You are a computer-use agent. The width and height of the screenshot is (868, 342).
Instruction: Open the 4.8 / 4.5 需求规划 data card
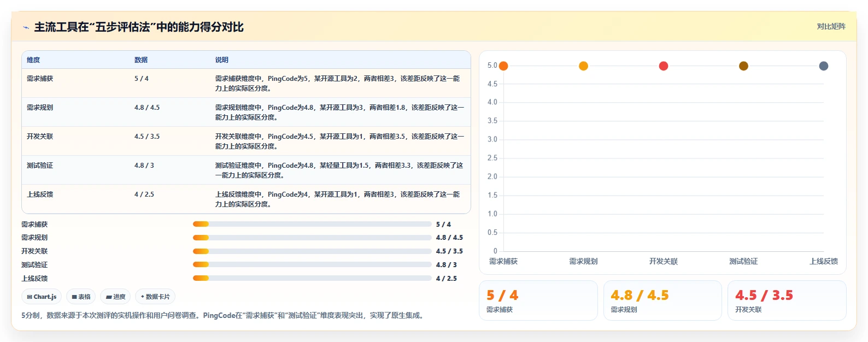[x=662, y=300]
